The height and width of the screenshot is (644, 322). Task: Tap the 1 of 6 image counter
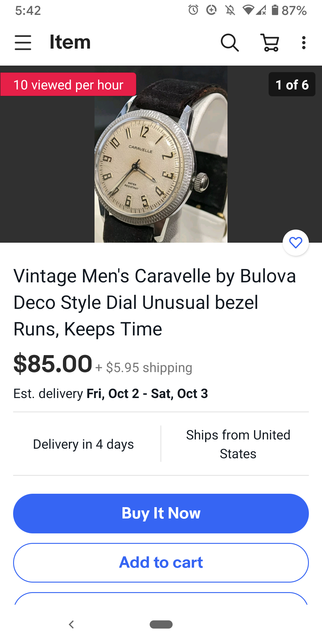(x=292, y=84)
